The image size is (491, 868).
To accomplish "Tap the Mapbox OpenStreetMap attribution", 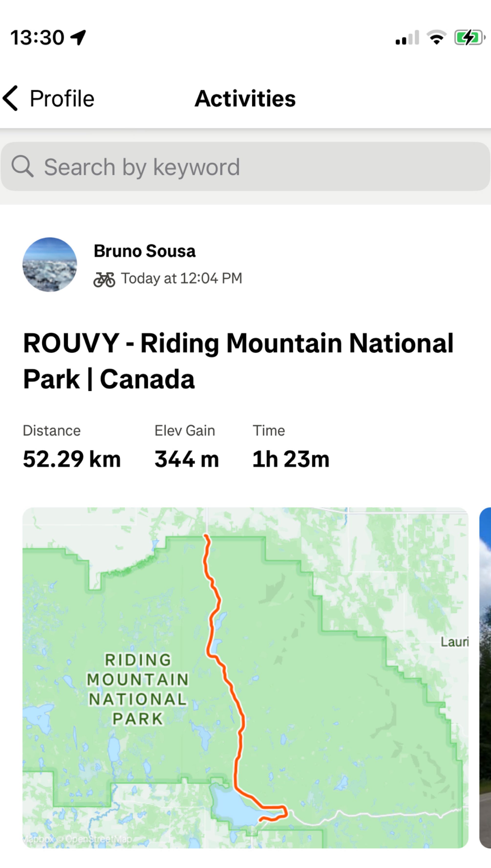I will [78, 839].
